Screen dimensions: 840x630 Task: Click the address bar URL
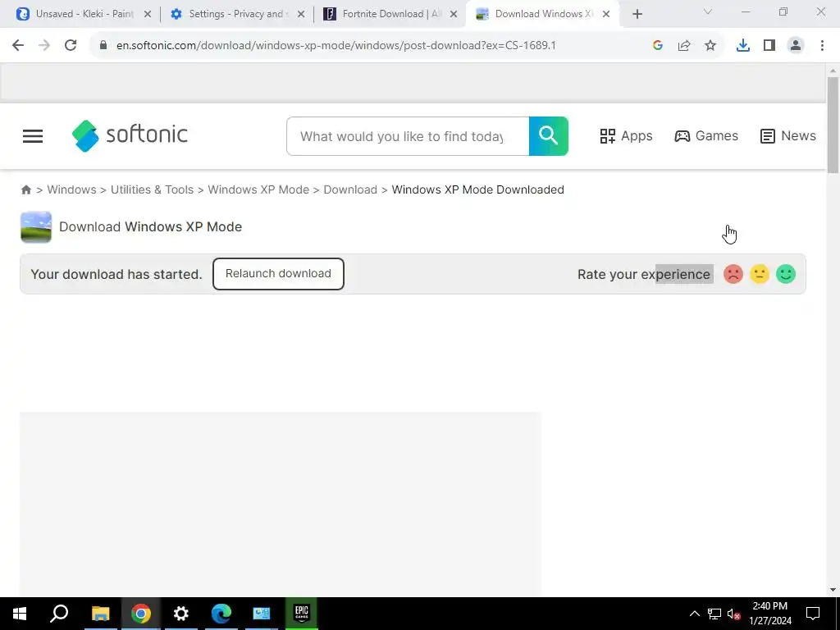pos(336,46)
